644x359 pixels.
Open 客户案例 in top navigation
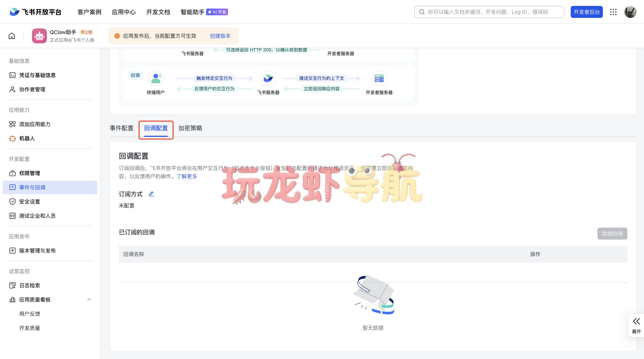pyautogui.click(x=89, y=12)
